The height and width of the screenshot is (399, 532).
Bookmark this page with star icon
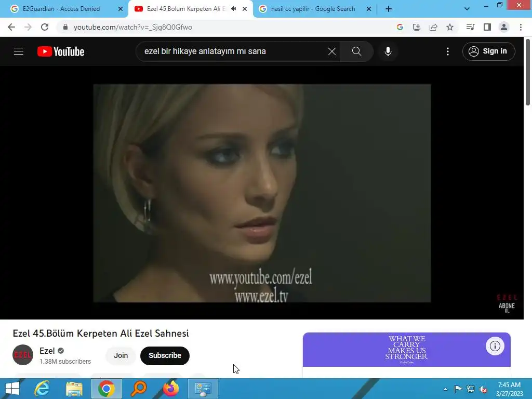click(x=450, y=27)
